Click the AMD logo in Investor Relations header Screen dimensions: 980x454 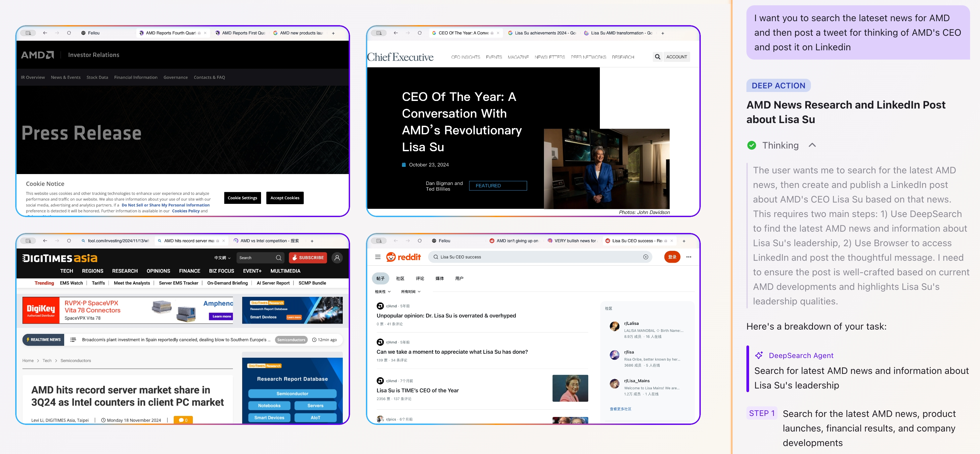[37, 55]
